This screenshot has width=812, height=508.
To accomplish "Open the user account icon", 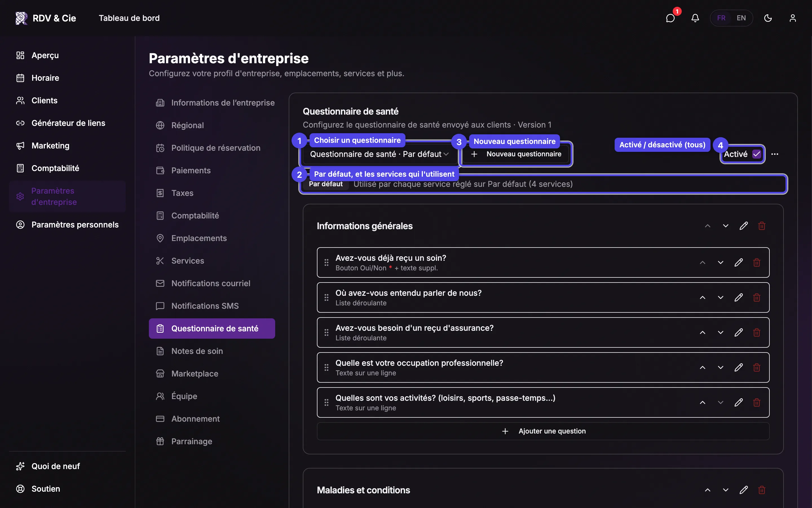I will tap(793, 18).
